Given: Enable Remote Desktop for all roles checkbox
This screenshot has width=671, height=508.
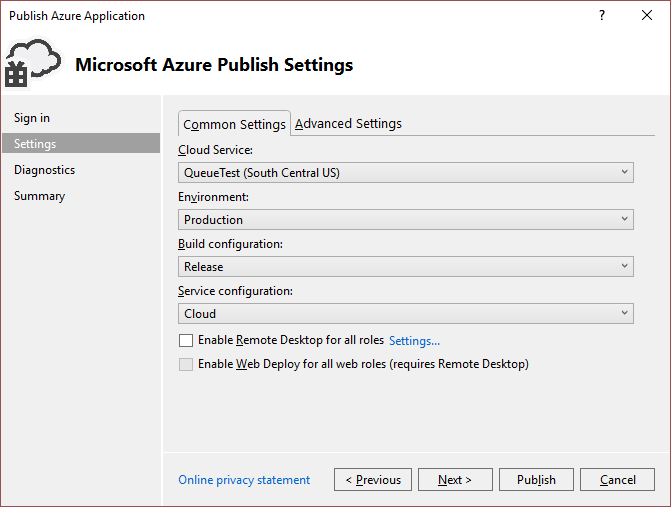Looking at the screenshot, I should (x=185, y=341).
